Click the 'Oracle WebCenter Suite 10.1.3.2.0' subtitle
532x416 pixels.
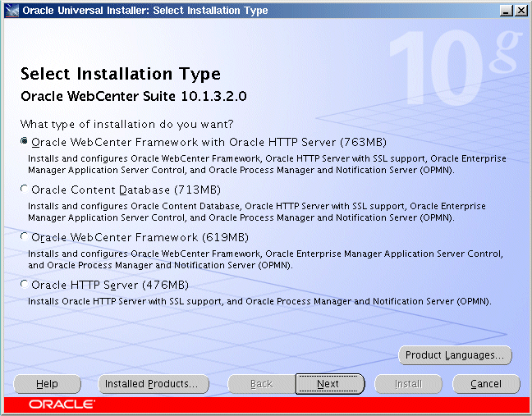point(134,96)
